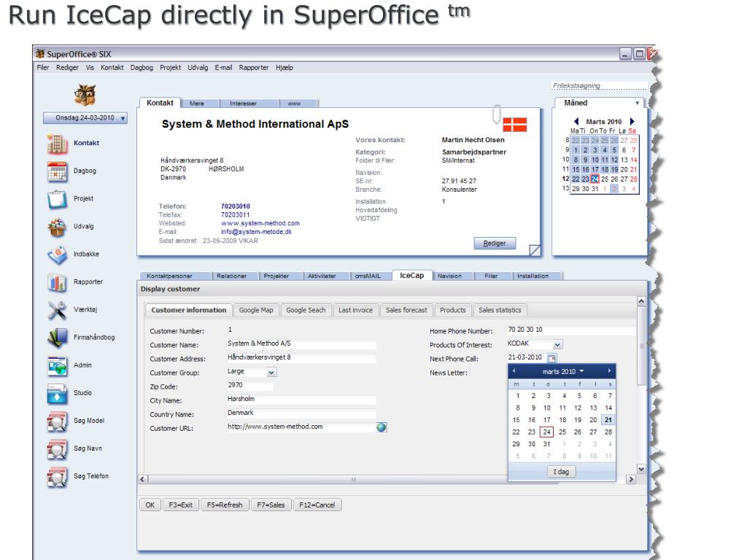The height and width of the screenshot is (560, 747).
Task: Click the F3=Exit button
Action: pyautogui.click(x=181, y=505)
